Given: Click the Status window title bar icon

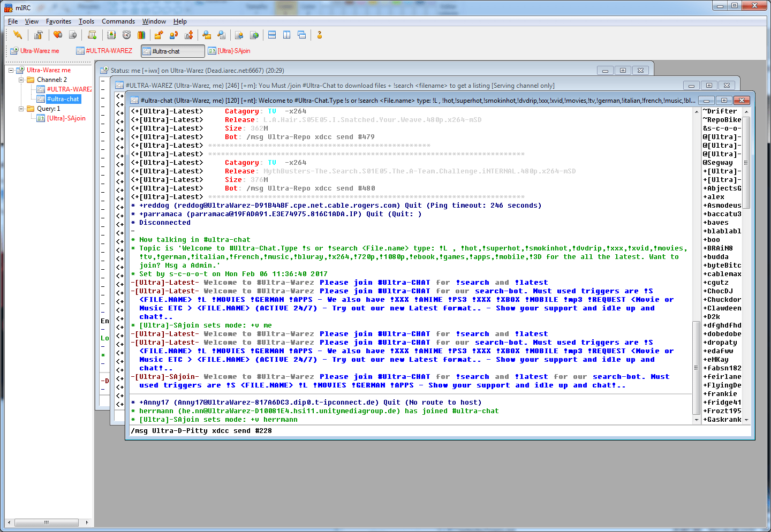Looking at the screenshot, I should coord(104,70).
